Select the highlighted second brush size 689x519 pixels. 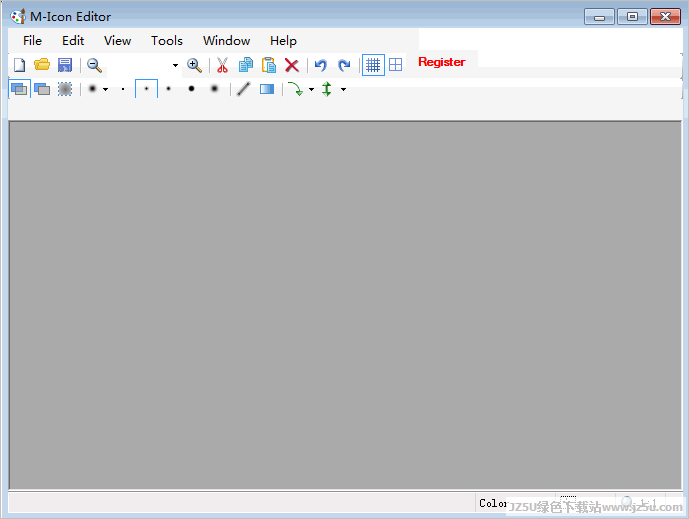point(146,89)
